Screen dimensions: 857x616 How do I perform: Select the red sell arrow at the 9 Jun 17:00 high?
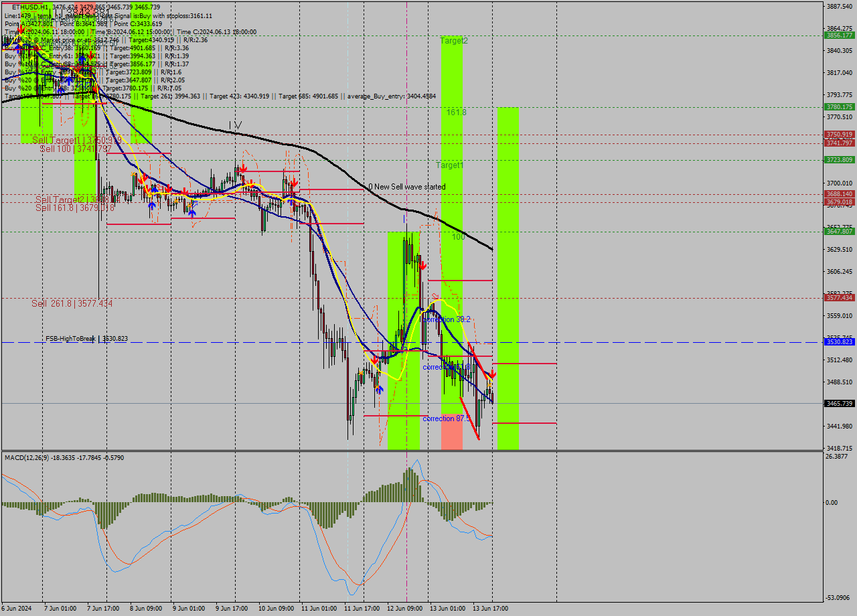[243, 167]
